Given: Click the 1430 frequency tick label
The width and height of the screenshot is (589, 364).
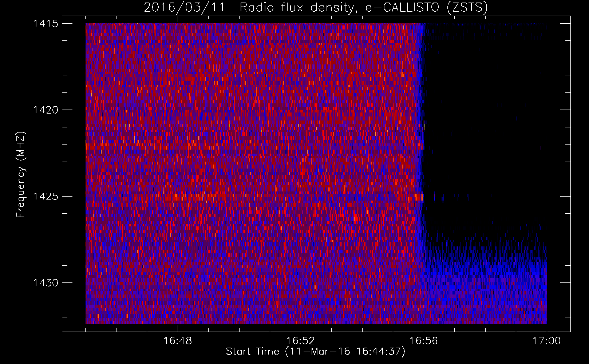Looking at the screenshot, I should [46, 283].
